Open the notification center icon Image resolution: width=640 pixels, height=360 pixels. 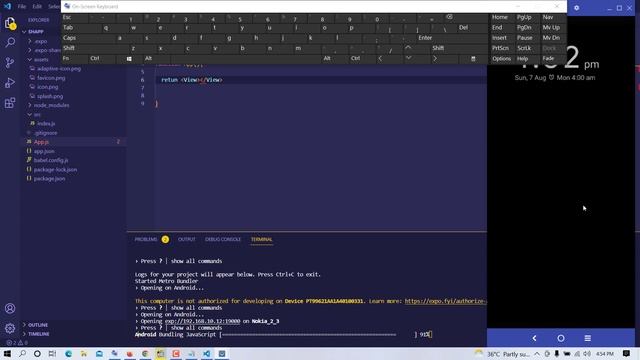627,353
